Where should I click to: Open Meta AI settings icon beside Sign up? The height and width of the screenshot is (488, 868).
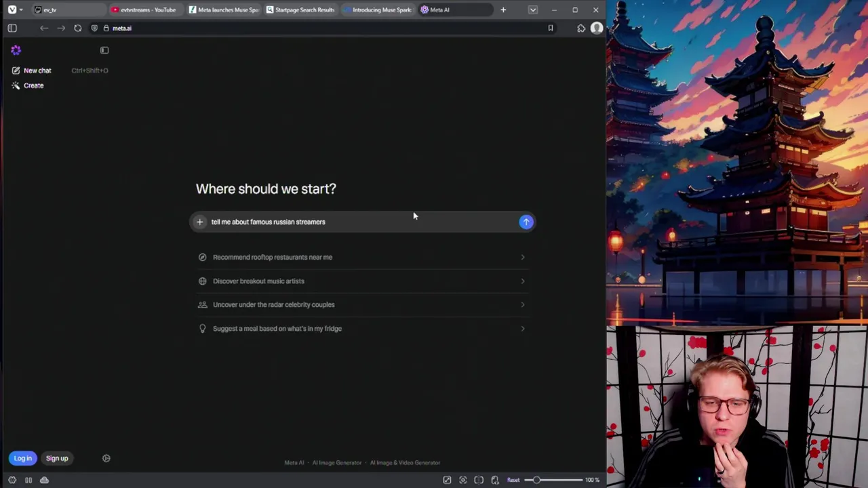pyautogui.click(x=106, y=458)
